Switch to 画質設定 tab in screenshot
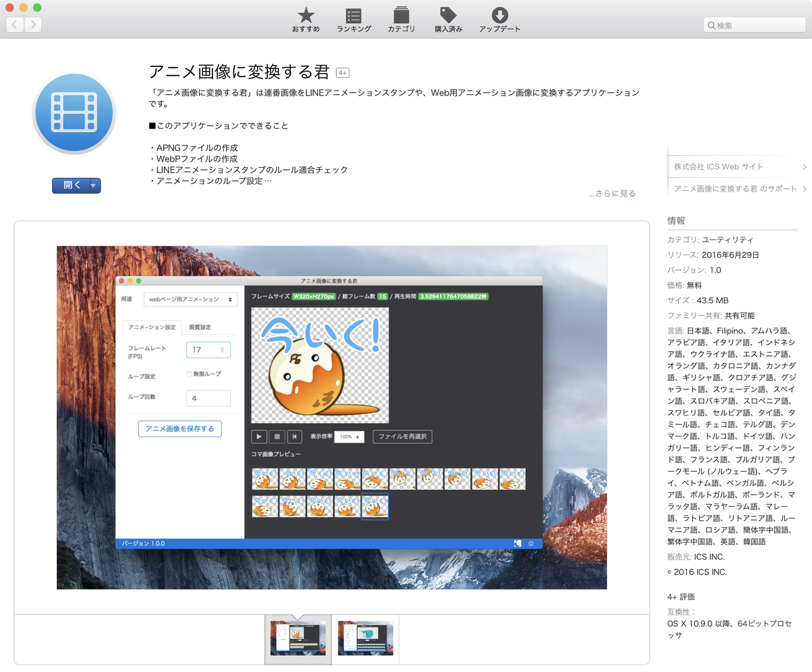 (200, 327)
